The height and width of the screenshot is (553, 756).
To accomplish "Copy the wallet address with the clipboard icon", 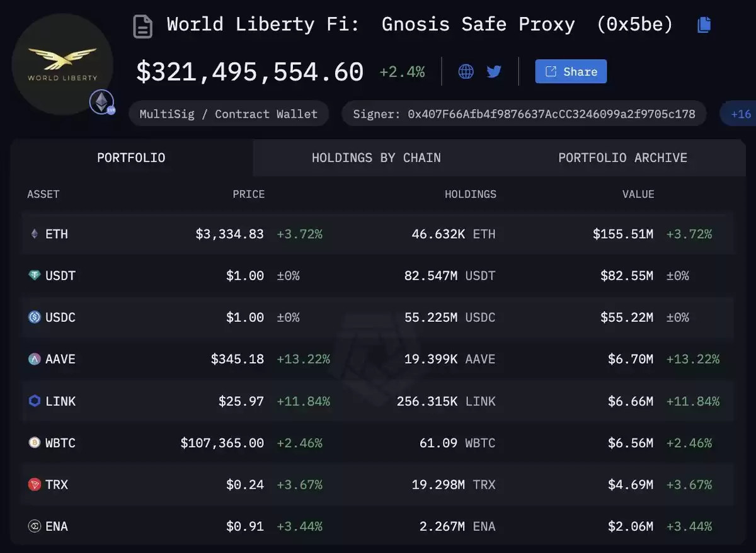I will pyautogui.click(x=704, y=25).
